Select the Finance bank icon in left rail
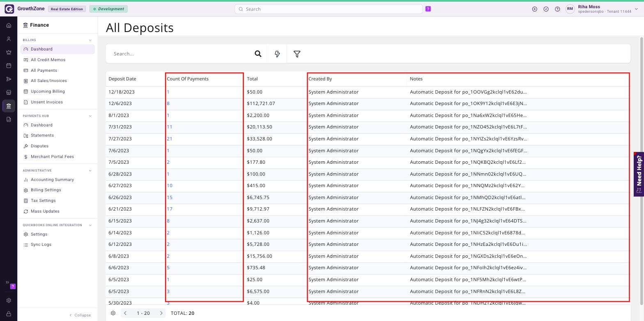This screenshot has width=644, height=321. (x=9, y=106)
